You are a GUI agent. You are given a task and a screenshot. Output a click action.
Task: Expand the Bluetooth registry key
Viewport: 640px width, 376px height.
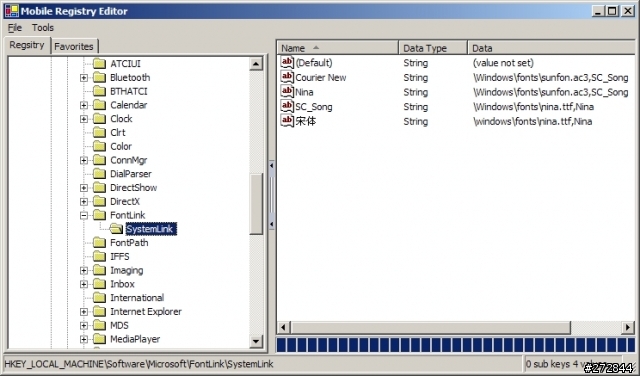coord(84,78)
